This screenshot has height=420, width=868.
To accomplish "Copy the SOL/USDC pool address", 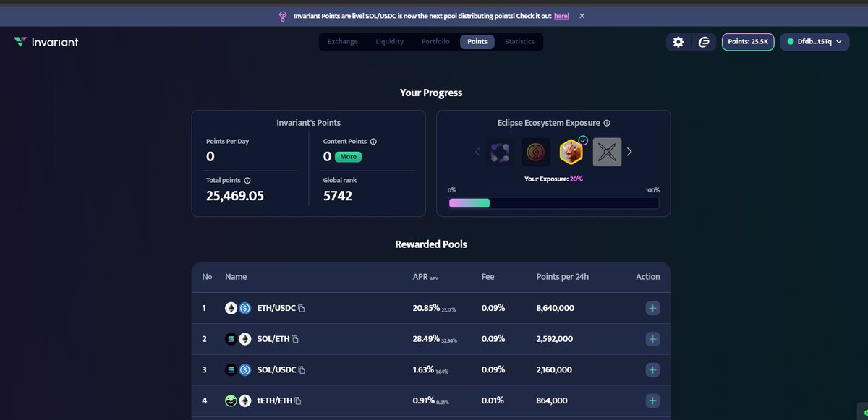I will 302,370.
